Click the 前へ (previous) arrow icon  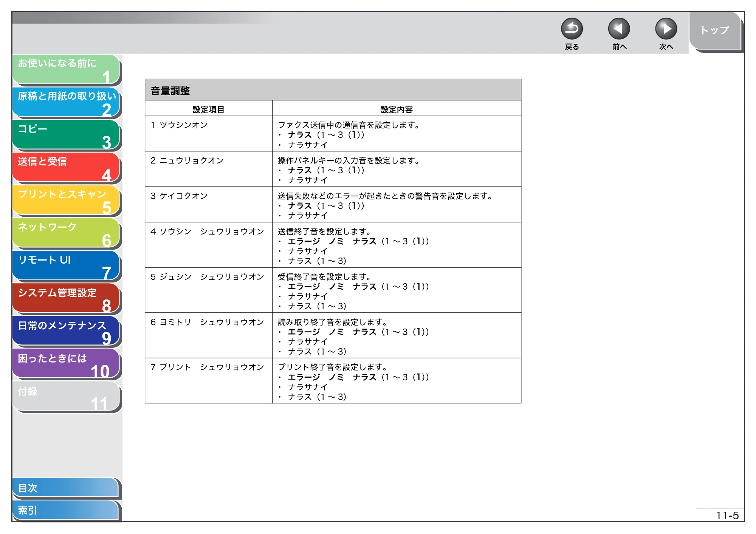pyautogui.click(x=619, y=29)
